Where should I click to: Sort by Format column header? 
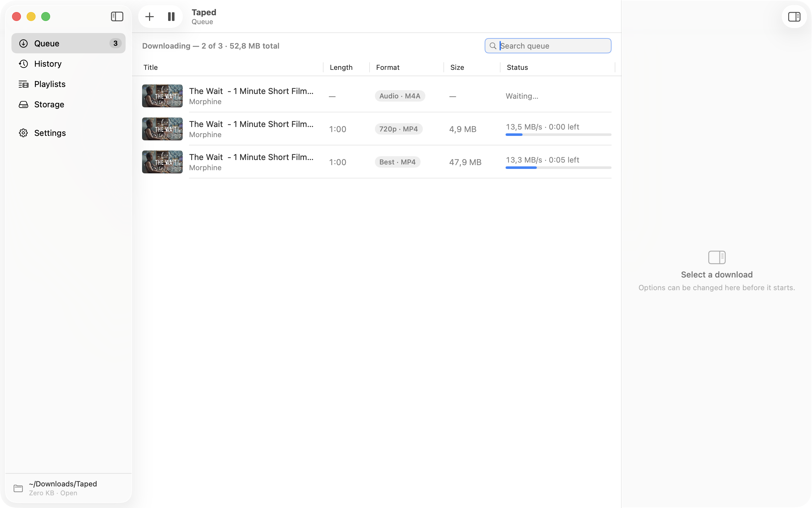coord(388,67)
